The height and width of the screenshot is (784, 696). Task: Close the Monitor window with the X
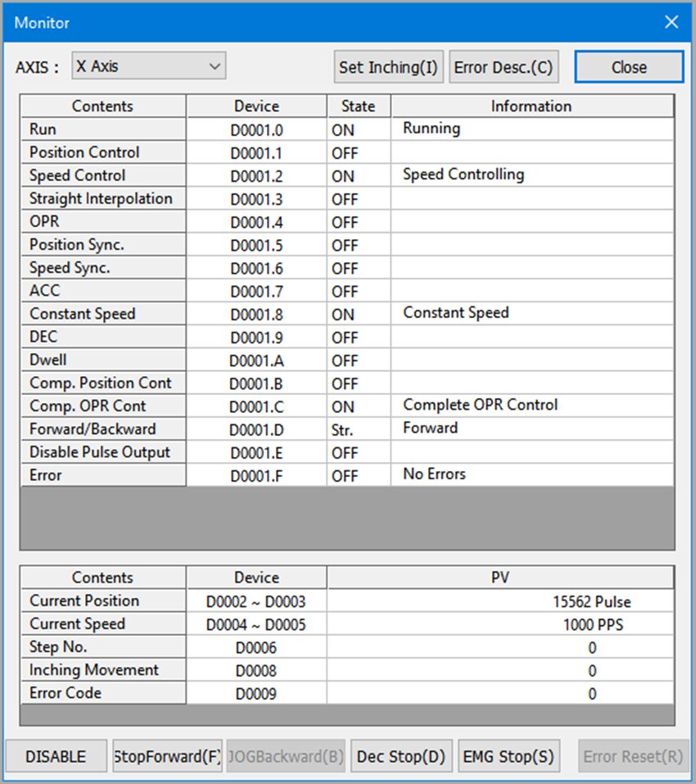[671, 22]
